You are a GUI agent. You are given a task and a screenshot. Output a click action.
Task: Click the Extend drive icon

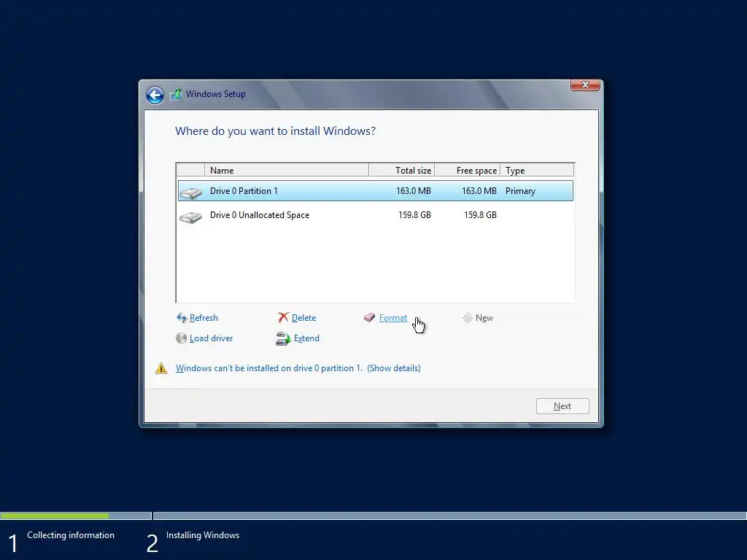click(x=283, y=338)
